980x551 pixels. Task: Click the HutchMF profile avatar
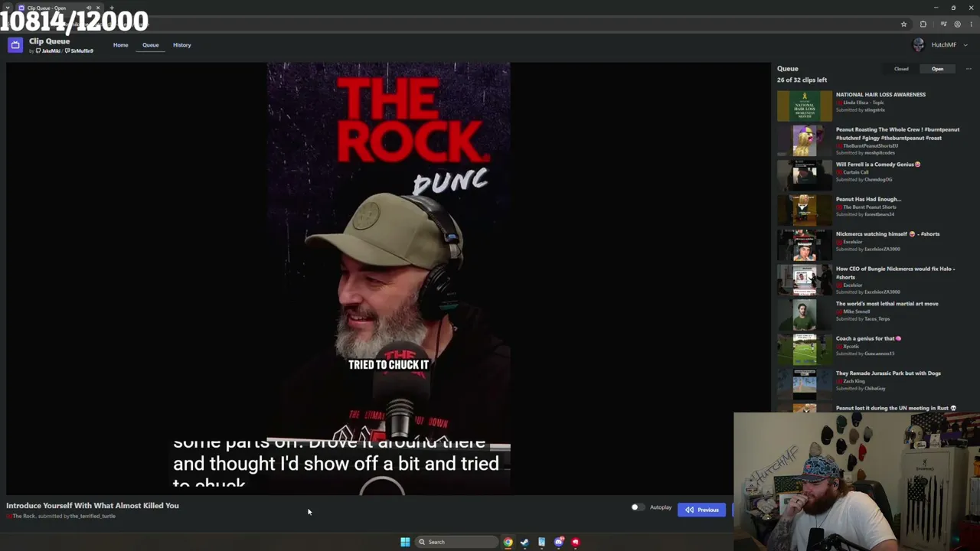point(919,45)
